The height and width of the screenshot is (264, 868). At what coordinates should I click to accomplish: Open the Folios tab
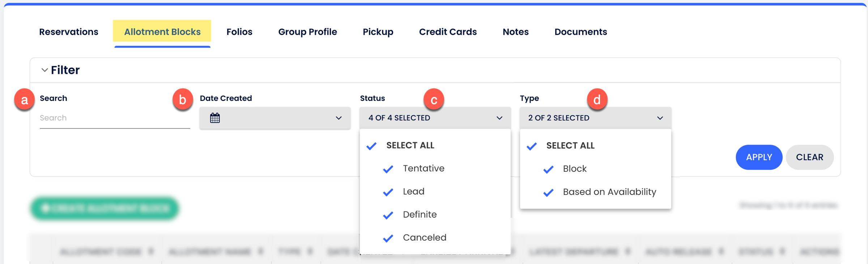coord(239,32)
